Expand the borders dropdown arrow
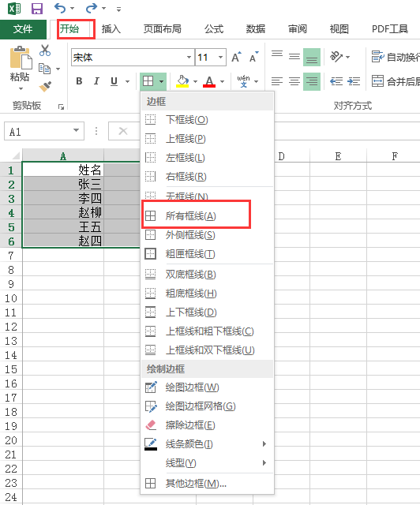 [x=162, y=81]
